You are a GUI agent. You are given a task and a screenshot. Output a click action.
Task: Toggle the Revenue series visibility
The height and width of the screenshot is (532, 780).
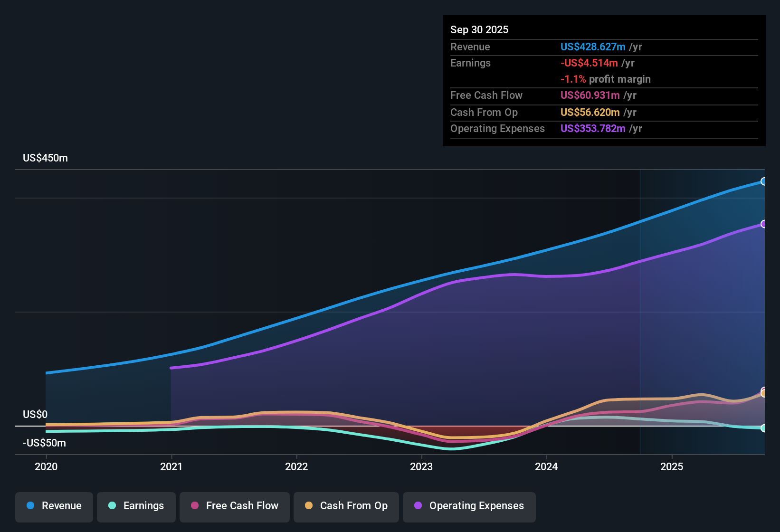click(x=54, y=506)
